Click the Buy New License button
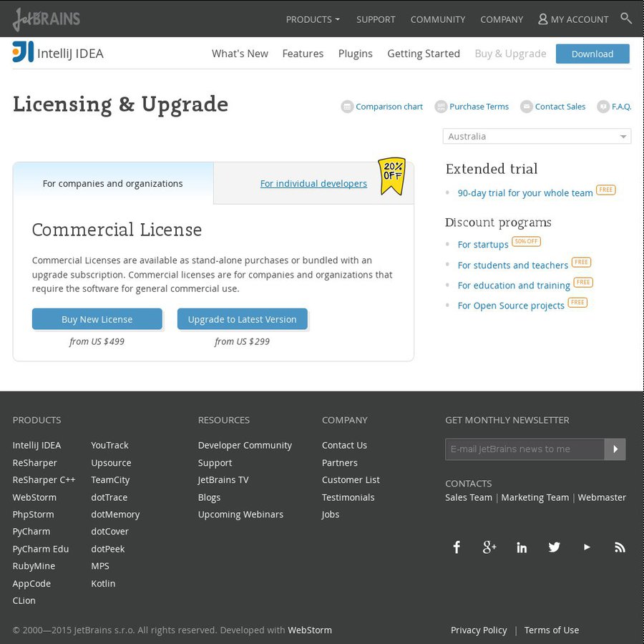The image size is (644, 644). (97, 319)
